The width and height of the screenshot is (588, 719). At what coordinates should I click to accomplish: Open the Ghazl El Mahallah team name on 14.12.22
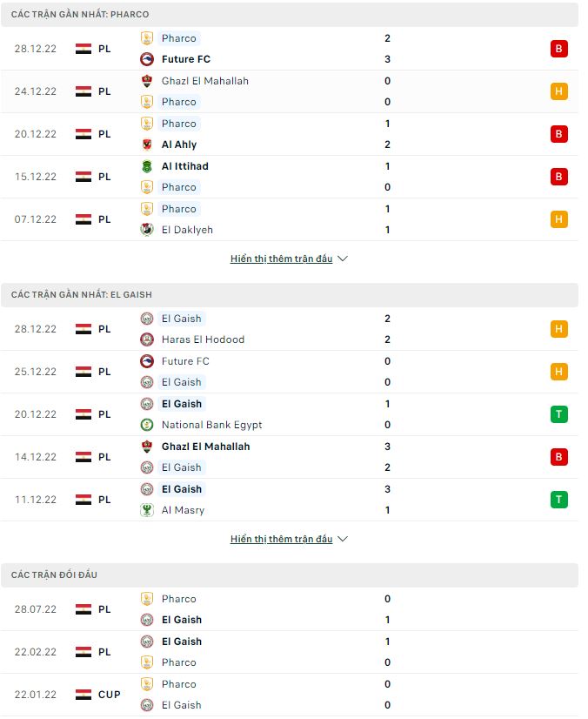[x=205, y=447]
